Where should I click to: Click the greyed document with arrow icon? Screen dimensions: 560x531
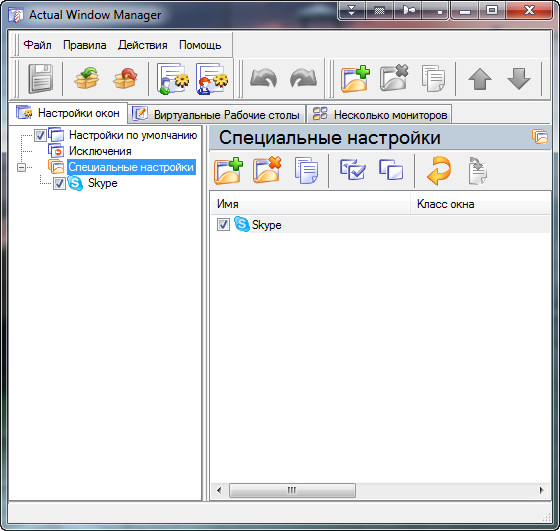[x=478, y=171]
